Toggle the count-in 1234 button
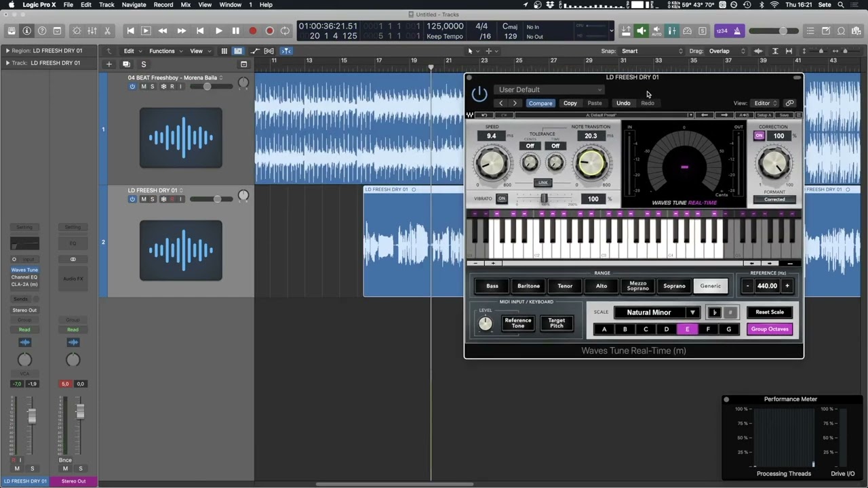The image size is (868, 488). click(722, 30)
